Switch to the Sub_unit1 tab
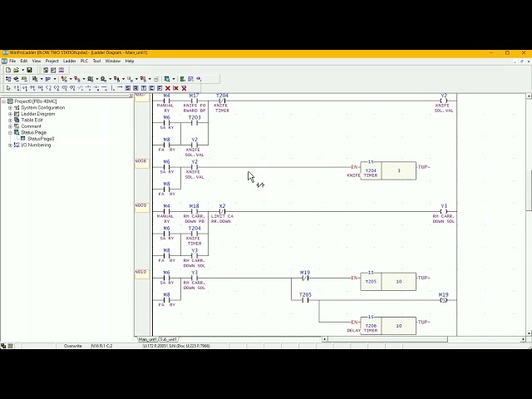The width and height of the screenshot is (532, 399). (x=168, y=339)
